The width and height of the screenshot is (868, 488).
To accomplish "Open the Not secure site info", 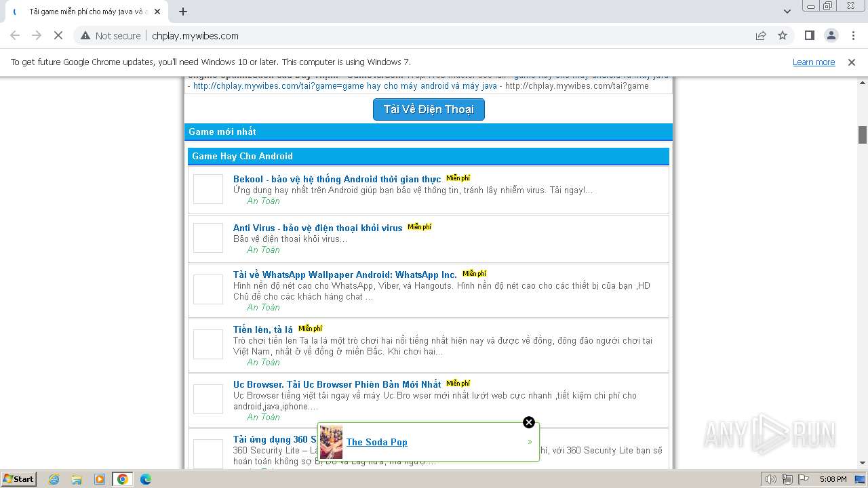I will 111,36.
